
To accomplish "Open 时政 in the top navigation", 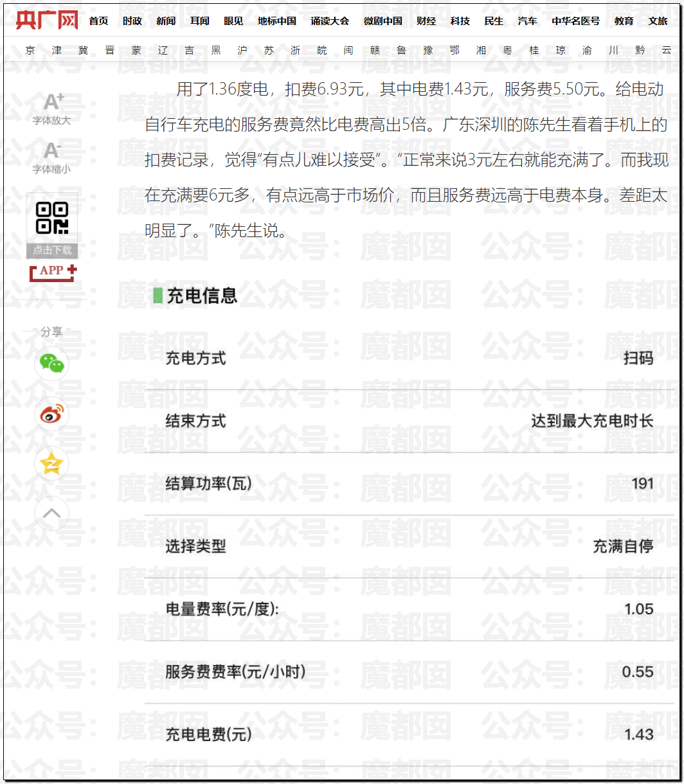I will point(132,21).
